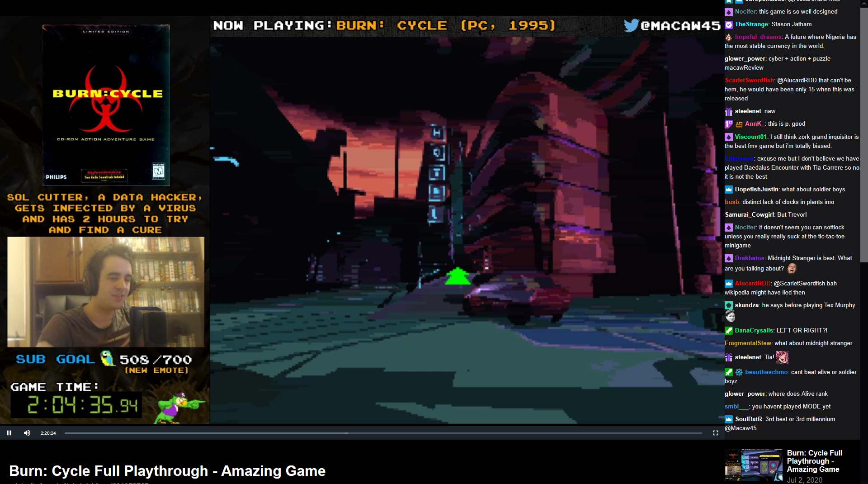
Task: Click the orange badge directly left of AnnK_ name
Action: coord(739,124)
